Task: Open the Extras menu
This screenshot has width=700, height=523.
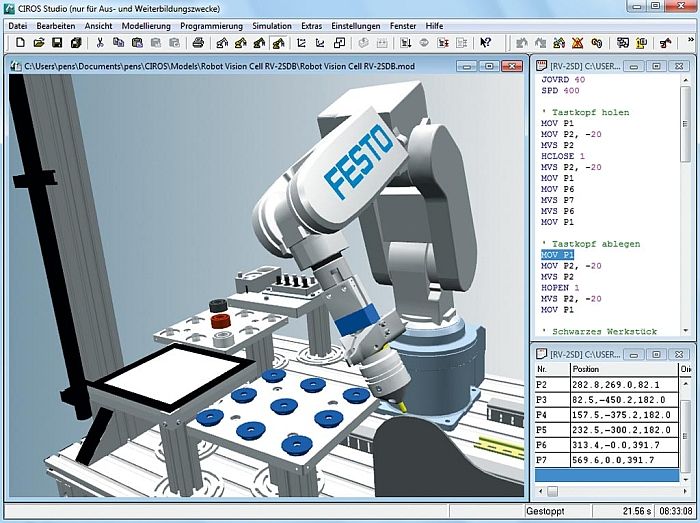Action: point(311,26)
